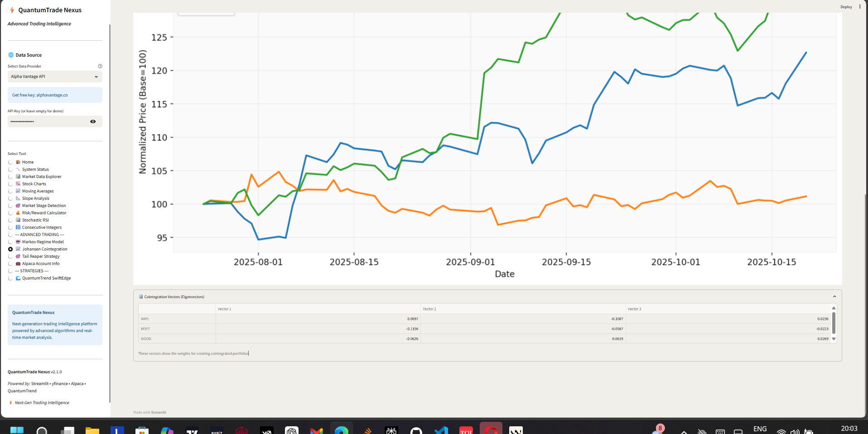
Task: Click the 0.0269 cell
Action: click(x=728, y=339)
